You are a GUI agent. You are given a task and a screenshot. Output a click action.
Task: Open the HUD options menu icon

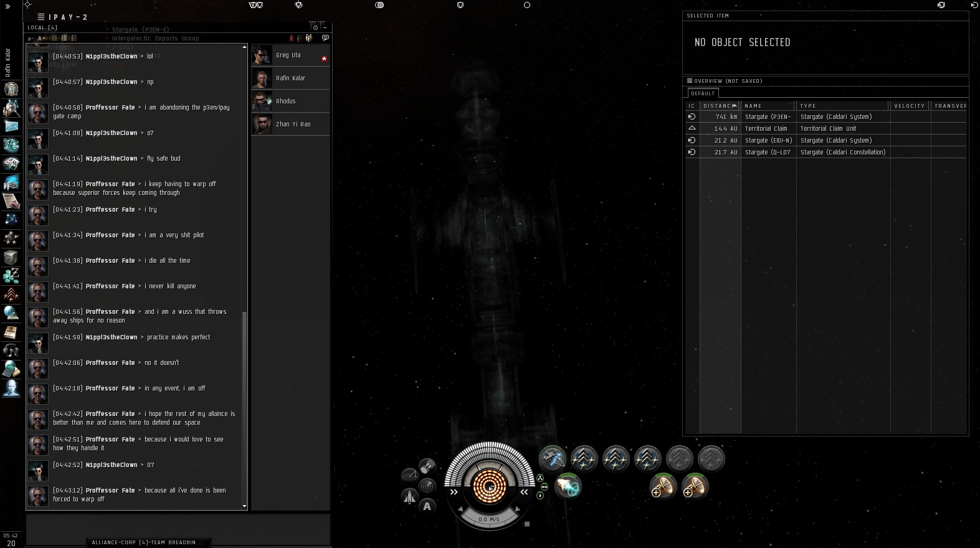click(x=527, y=524)
